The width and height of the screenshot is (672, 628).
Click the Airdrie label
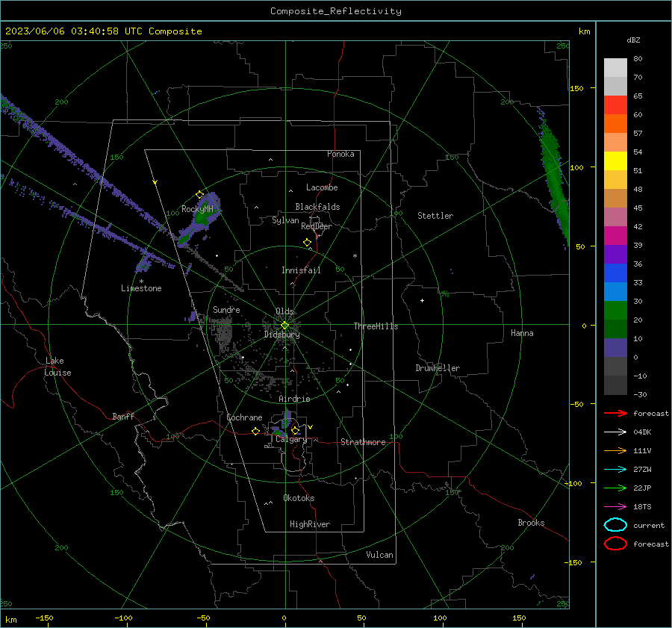pyautogui.click(x=294, y=399)
